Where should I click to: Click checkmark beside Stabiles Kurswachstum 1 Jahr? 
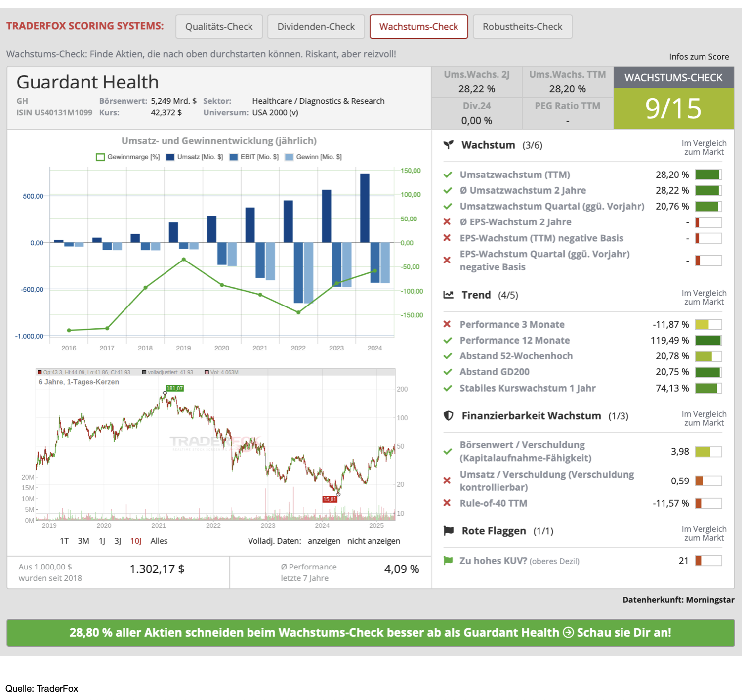coord(448,388)
